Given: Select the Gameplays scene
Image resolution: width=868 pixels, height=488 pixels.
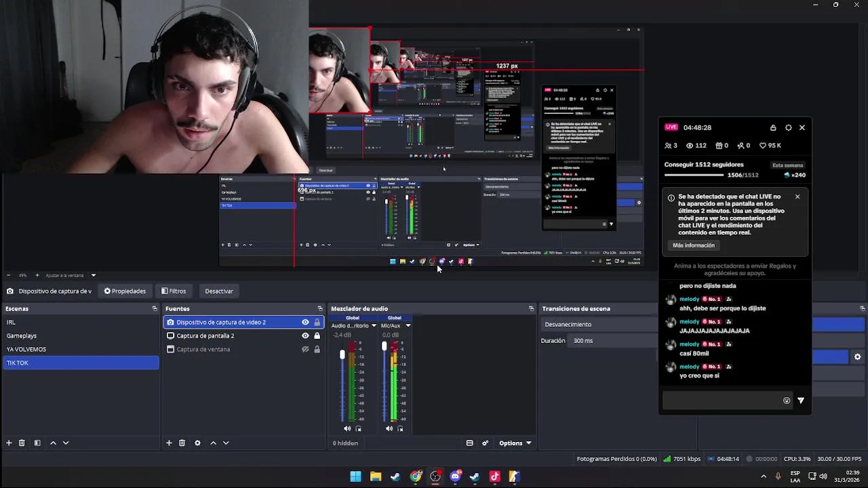Looking at the screenshot, I should coord(81,335).
